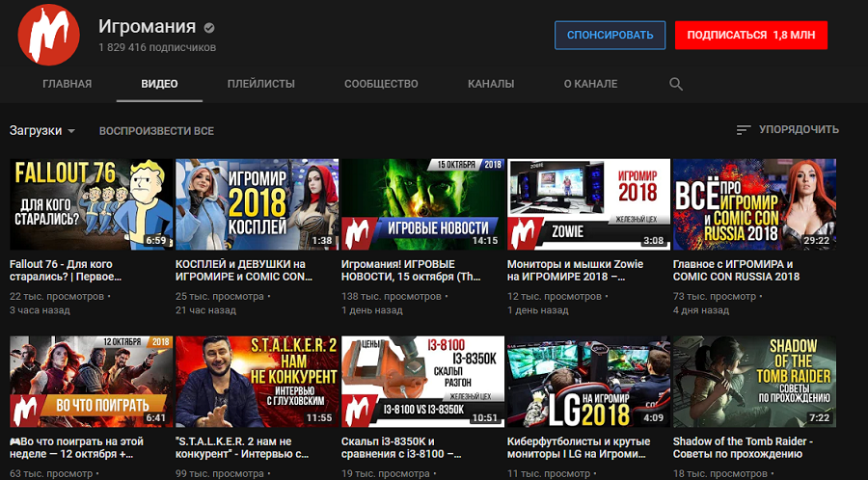868x480 pixels.
Task: Open the Zowie Игромир 2018 thumbnail
Action: (x=588, y=204)
